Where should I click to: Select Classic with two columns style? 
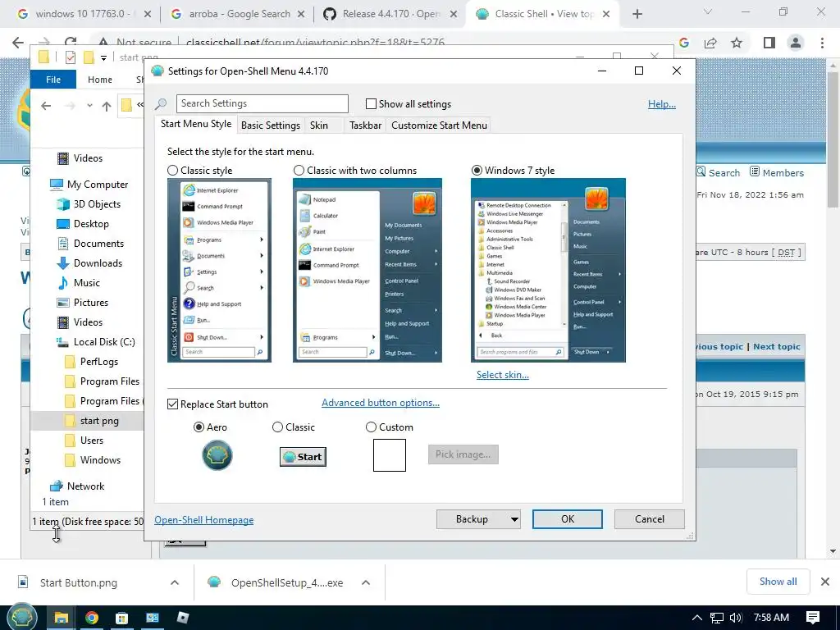[299, 171]
